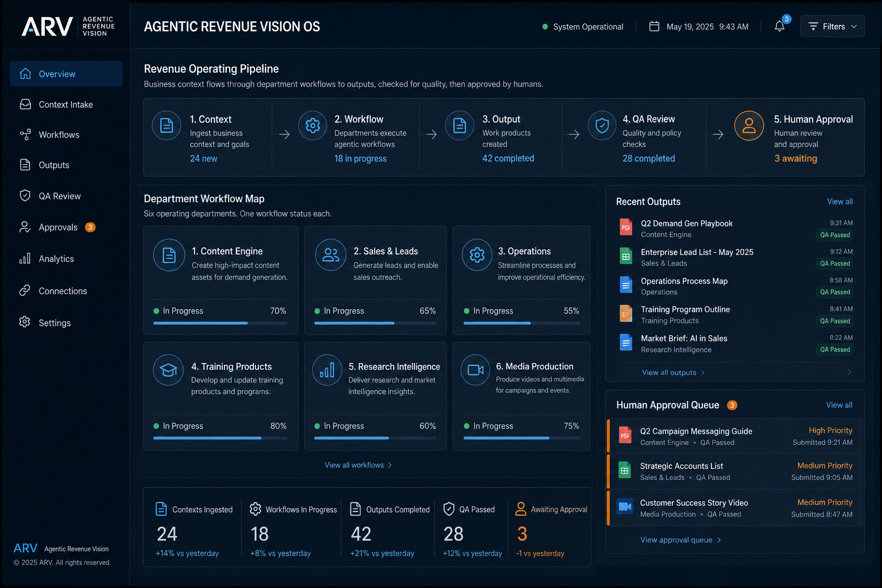
Task: Click the Contexts Ingested stat icon
Action: (162, 509)
